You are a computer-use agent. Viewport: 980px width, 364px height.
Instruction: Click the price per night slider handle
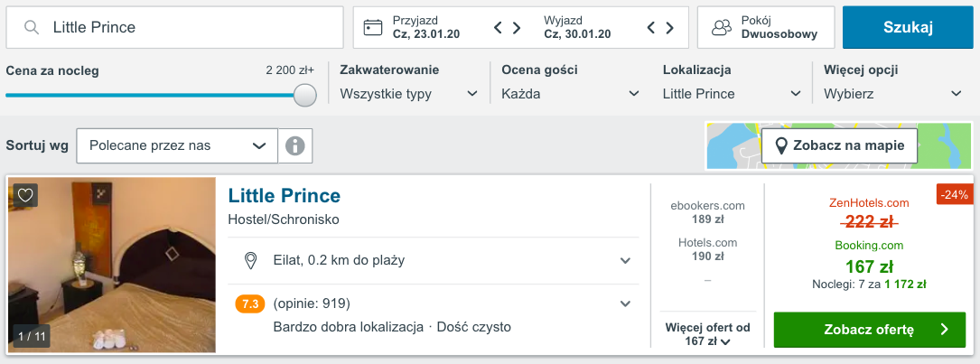(305, 95)
